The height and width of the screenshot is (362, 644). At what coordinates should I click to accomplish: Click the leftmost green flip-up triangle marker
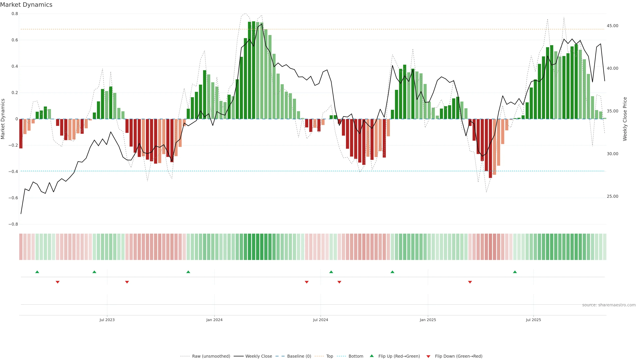click(37, 272)
